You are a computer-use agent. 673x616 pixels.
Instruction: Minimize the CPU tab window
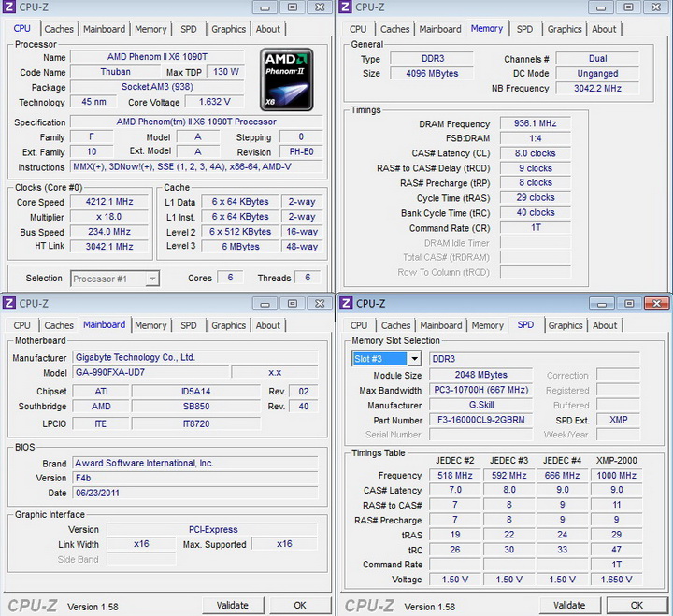(x=265, y=7)
